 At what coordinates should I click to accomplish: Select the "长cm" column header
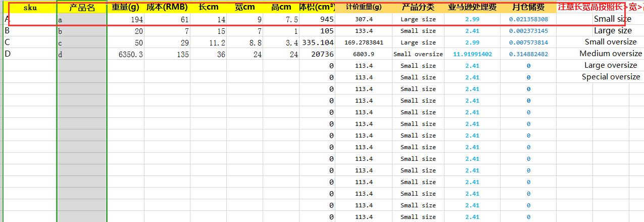pyautogui.click(x=209, y=8)
